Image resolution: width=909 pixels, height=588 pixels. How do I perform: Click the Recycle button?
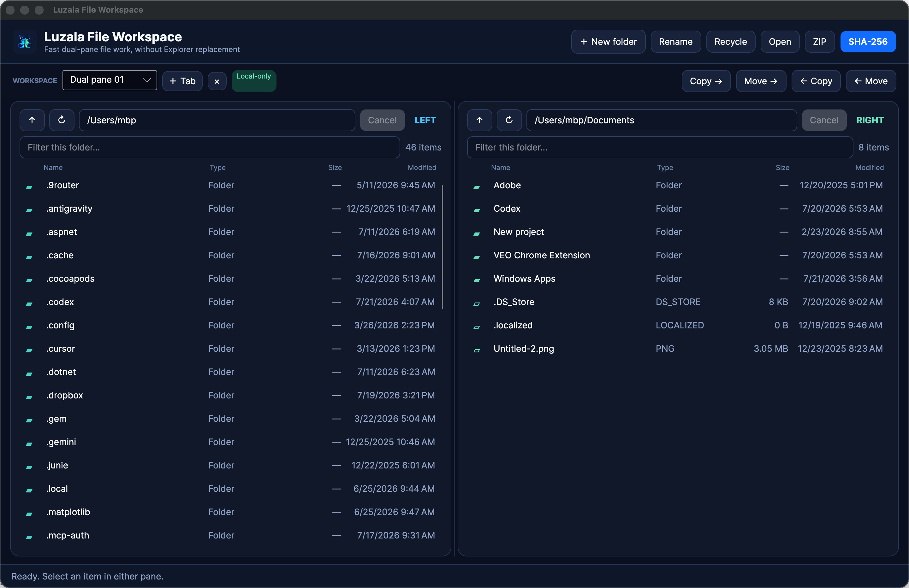[x=730, y=42]
